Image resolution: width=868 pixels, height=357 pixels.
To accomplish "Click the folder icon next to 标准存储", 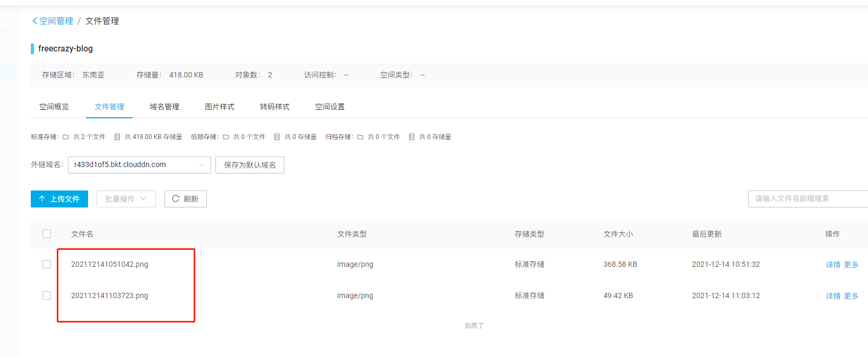I will [66, 137].
